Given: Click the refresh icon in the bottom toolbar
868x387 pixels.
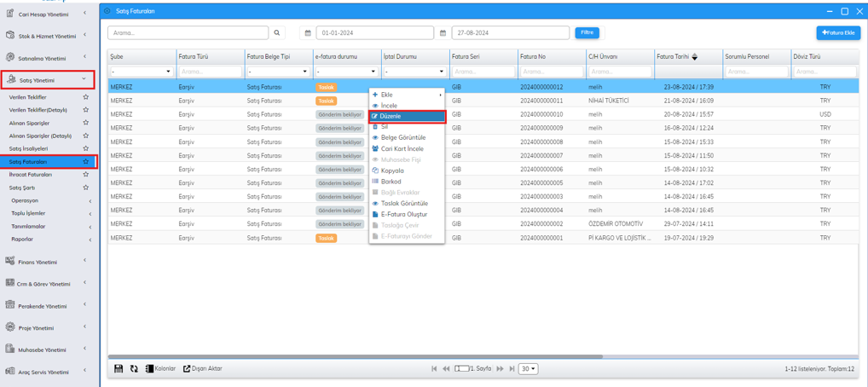Looking at the screenshot, I should (134, 369).
